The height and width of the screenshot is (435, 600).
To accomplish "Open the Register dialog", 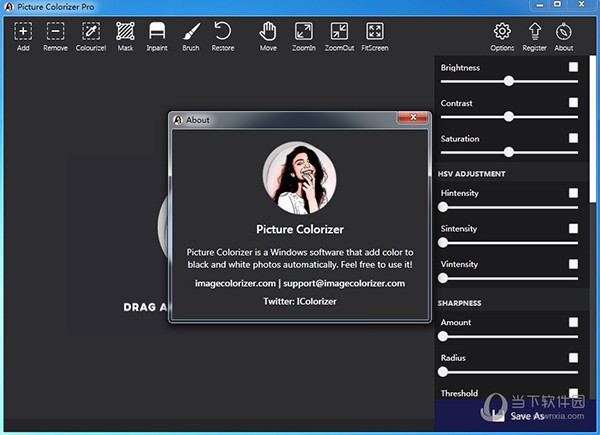I will (535, 36).
